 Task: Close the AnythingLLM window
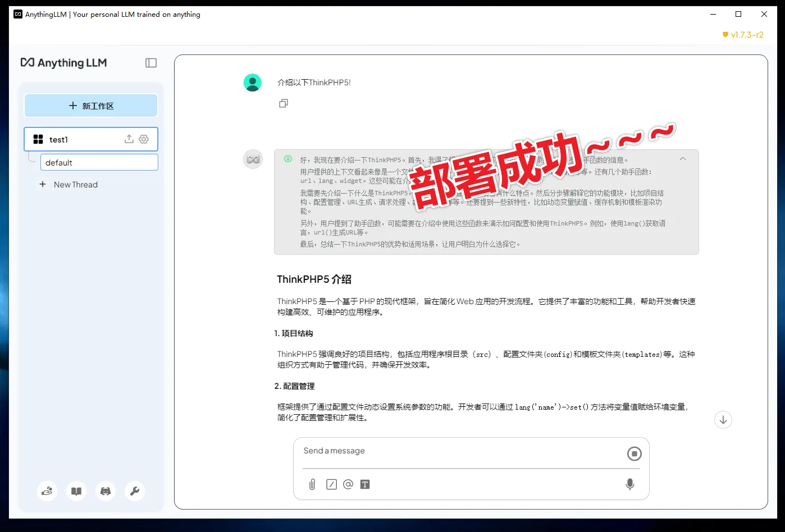click(x=764, y=14)
